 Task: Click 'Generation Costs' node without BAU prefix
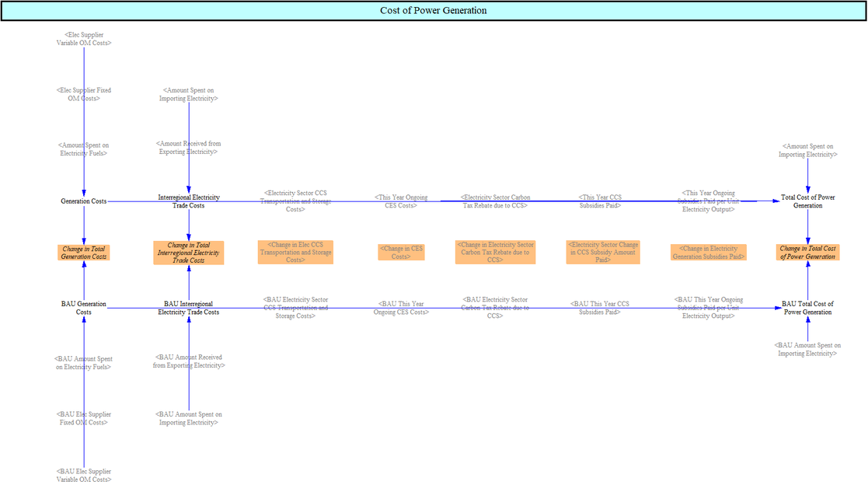[x=84, y=201]
